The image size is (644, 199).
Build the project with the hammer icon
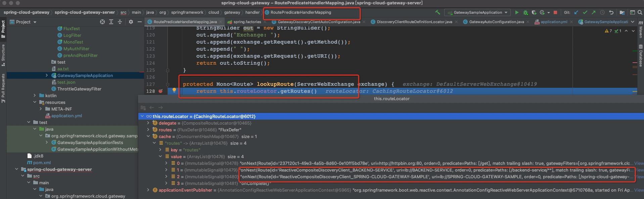click(x=438, y=12)
